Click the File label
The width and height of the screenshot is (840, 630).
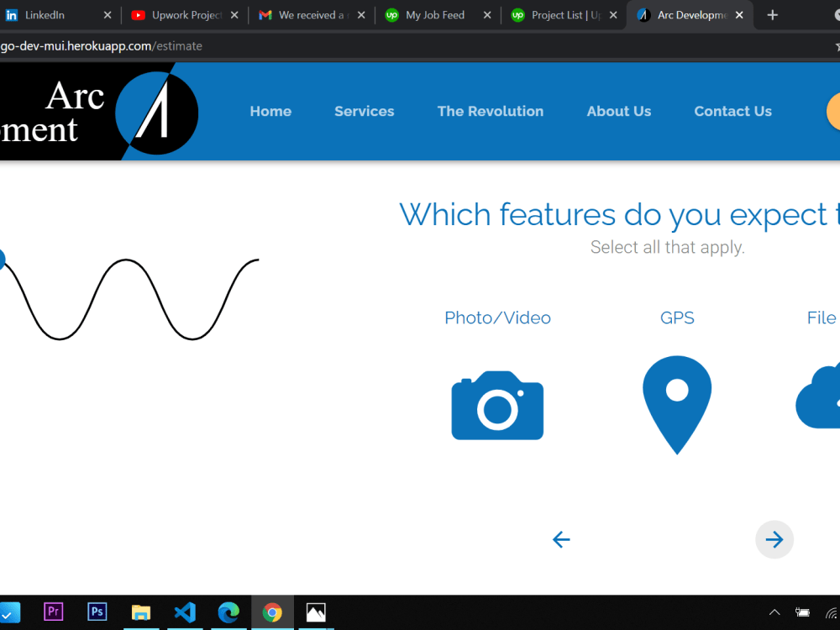822,318
